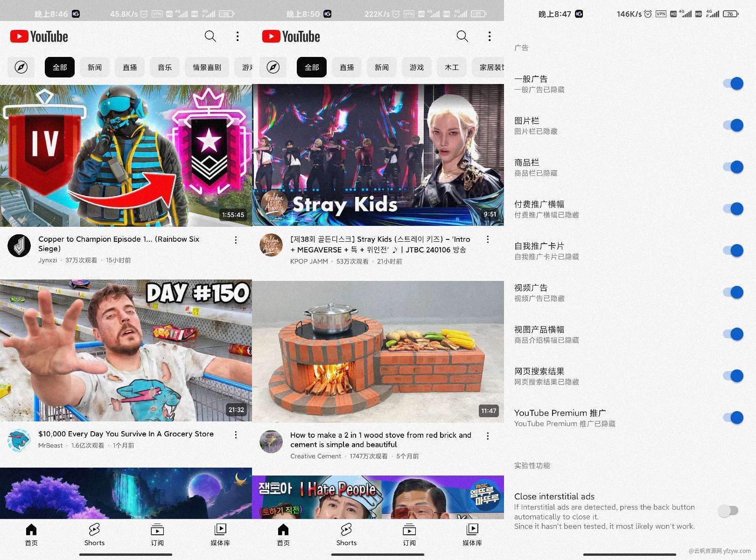Open 媒体库 library in the middle screen
Image resolution: width=756 pixels, height=560 pixels.
472,535
